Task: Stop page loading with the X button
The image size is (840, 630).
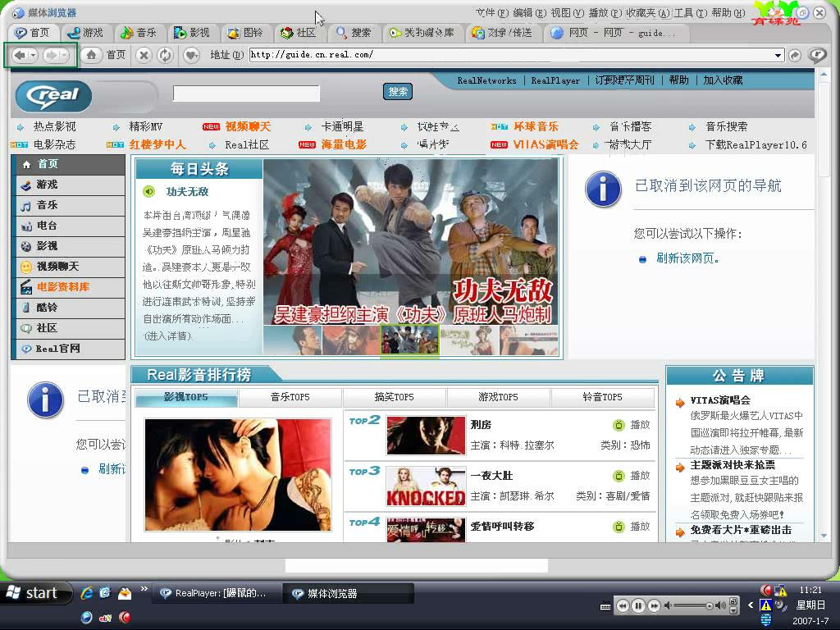Action: (144, 55)
